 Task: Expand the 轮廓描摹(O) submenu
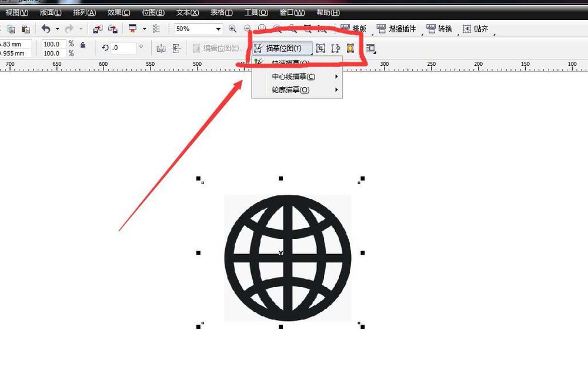tap(297, 89)
